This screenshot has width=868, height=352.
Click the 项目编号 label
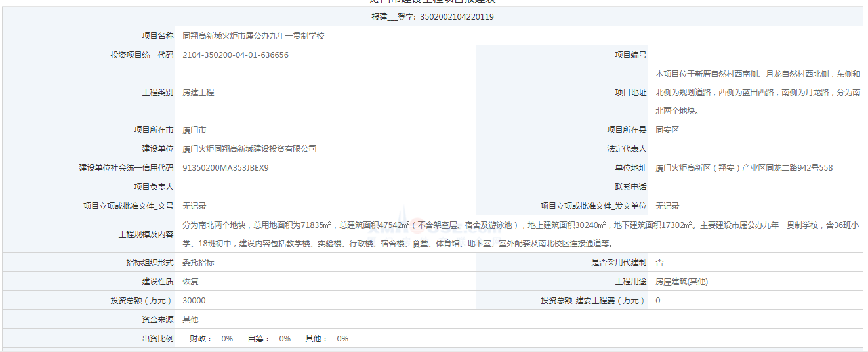click(x=630, y=55)
